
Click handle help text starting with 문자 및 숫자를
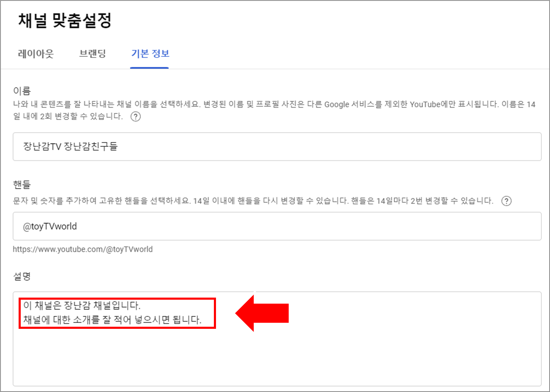point(253,201)
